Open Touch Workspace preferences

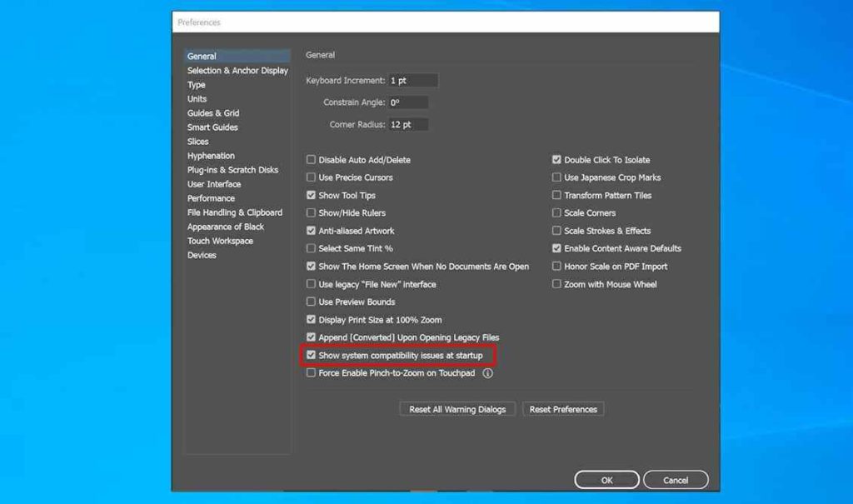[220, 241]
